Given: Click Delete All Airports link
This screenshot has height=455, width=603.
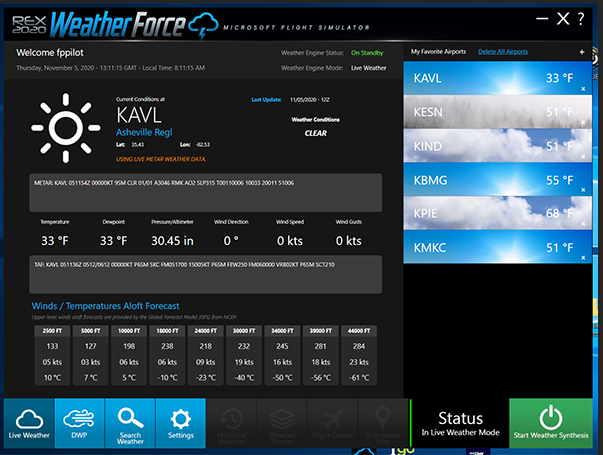Looking at the screenshot, I should coord(503,52).
